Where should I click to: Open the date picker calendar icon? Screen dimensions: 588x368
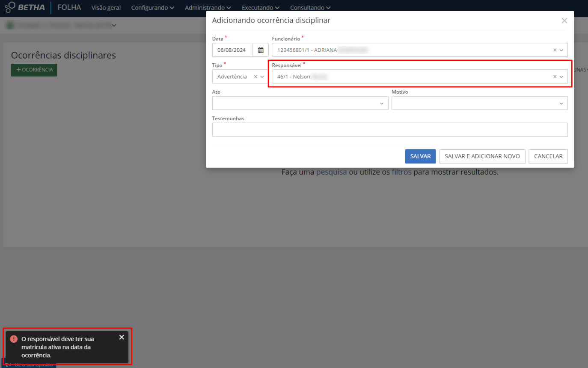click(261, 50)
